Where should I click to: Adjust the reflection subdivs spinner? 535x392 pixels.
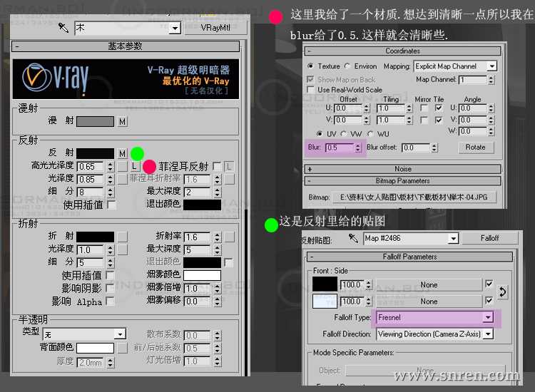(x=110, y=192)
